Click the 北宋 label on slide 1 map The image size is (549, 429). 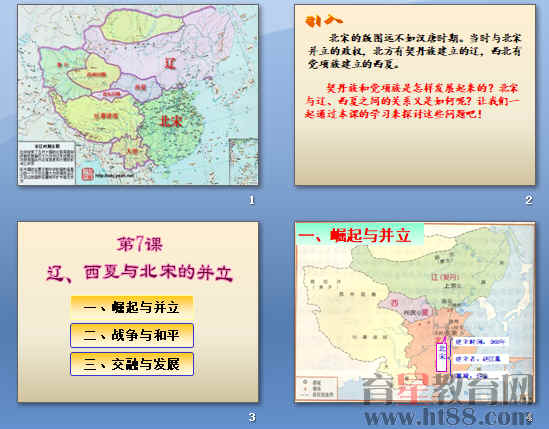click(171, 121)
